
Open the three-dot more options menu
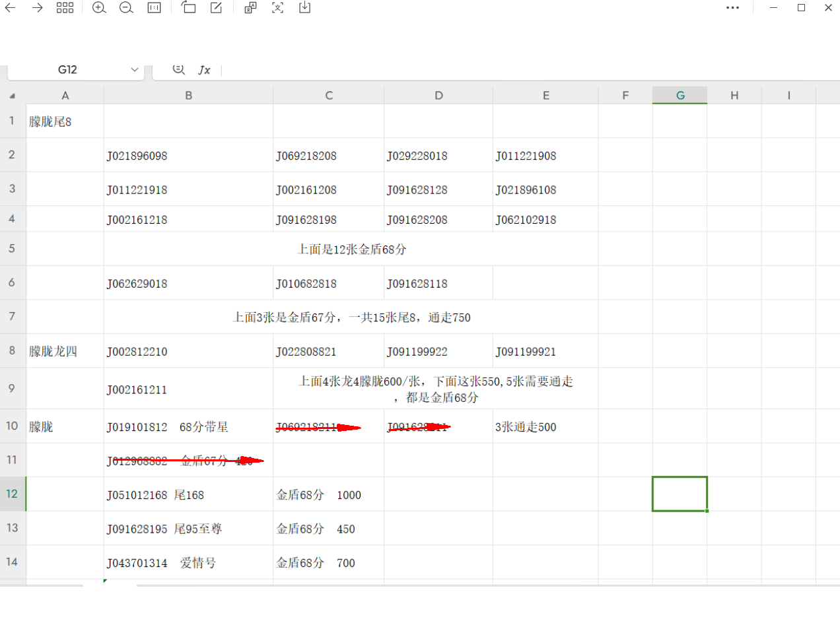coord(732,8)
